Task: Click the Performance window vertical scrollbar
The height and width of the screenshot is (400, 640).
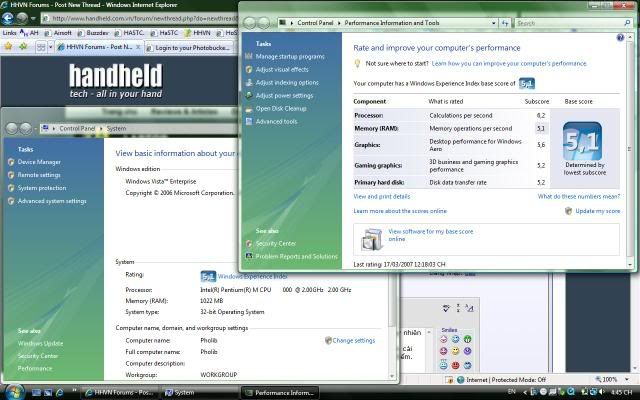Action: tap(629, 149)
